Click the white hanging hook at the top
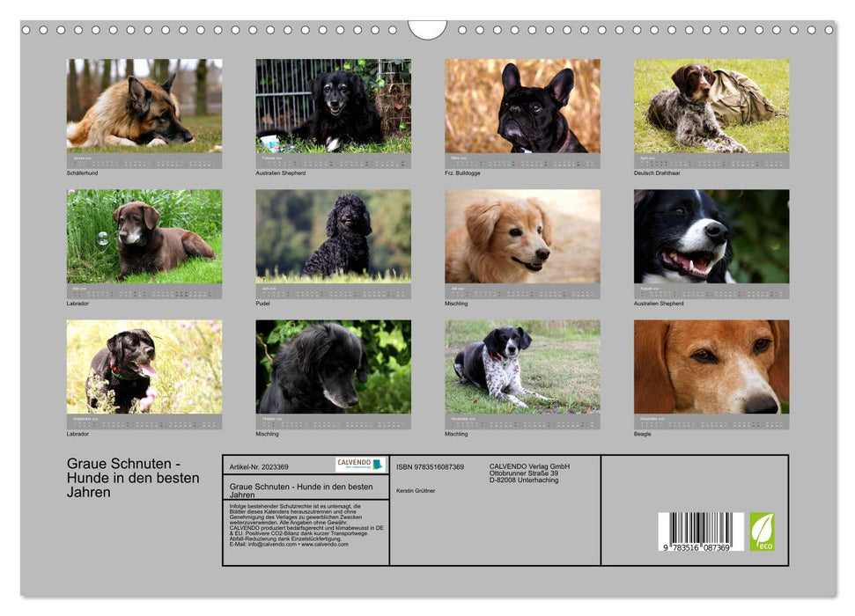Viewport: 855px width, 616px height. [x=427, y=31]
